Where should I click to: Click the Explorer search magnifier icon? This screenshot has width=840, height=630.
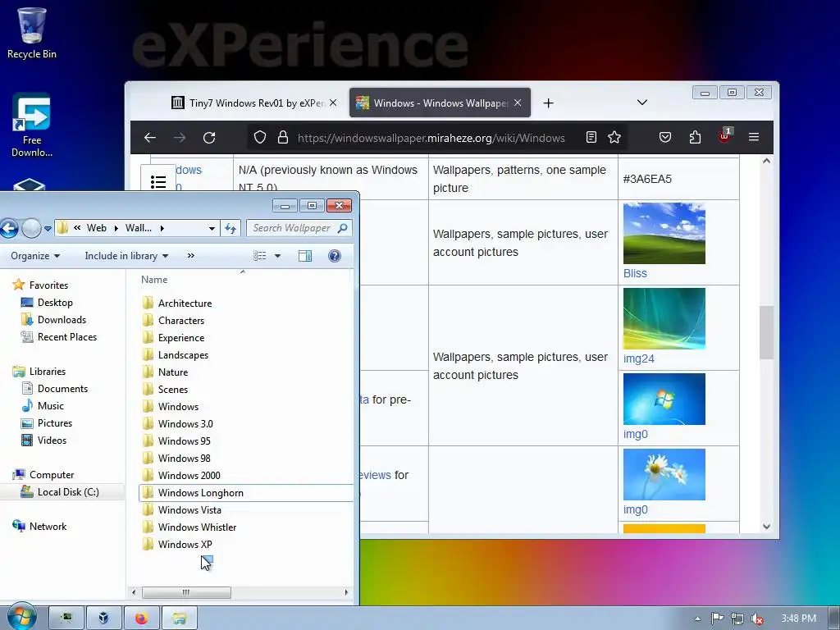point(343,228)
